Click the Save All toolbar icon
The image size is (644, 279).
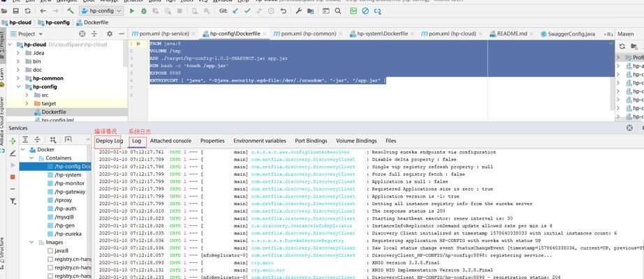click(x=15, y=11)
